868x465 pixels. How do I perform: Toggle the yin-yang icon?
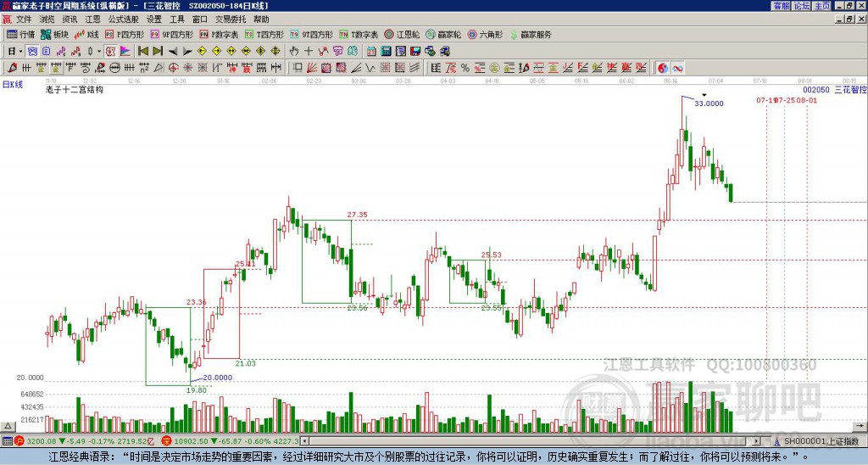(663, 68)
